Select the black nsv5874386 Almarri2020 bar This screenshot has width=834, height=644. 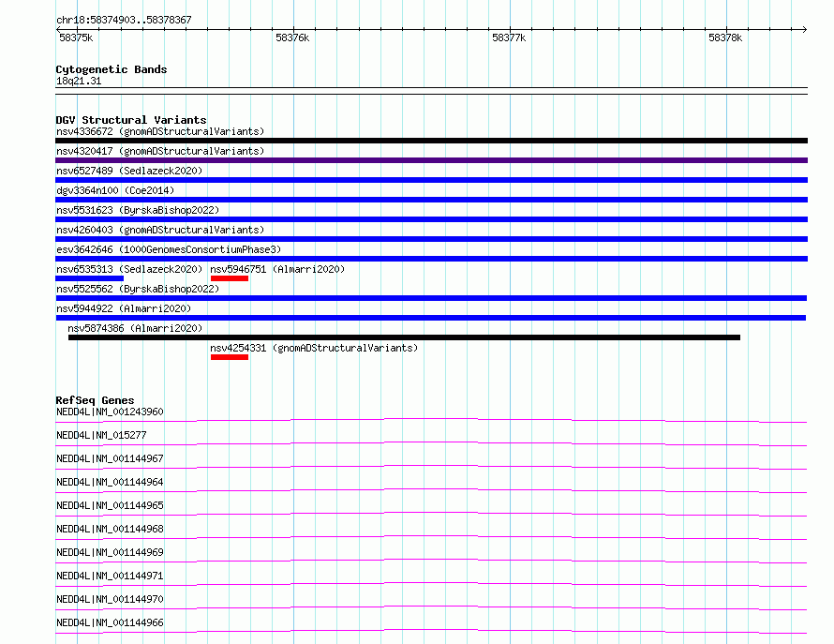pyautogui.click(x=404, y=337)
